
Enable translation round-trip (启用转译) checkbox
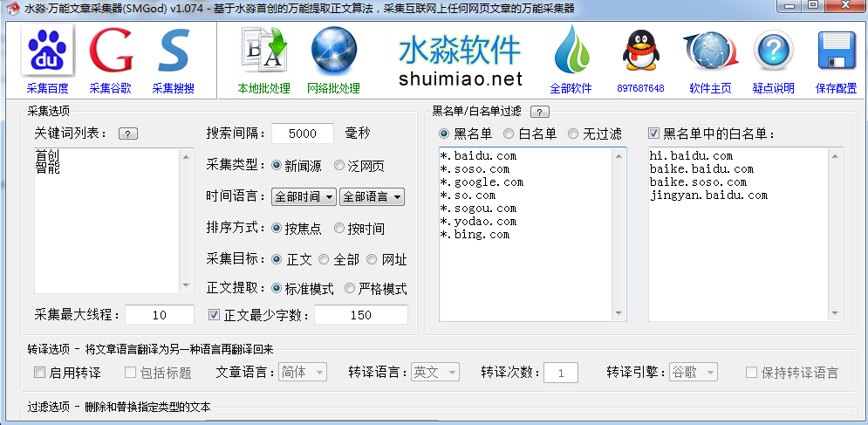tap(39, 373)
